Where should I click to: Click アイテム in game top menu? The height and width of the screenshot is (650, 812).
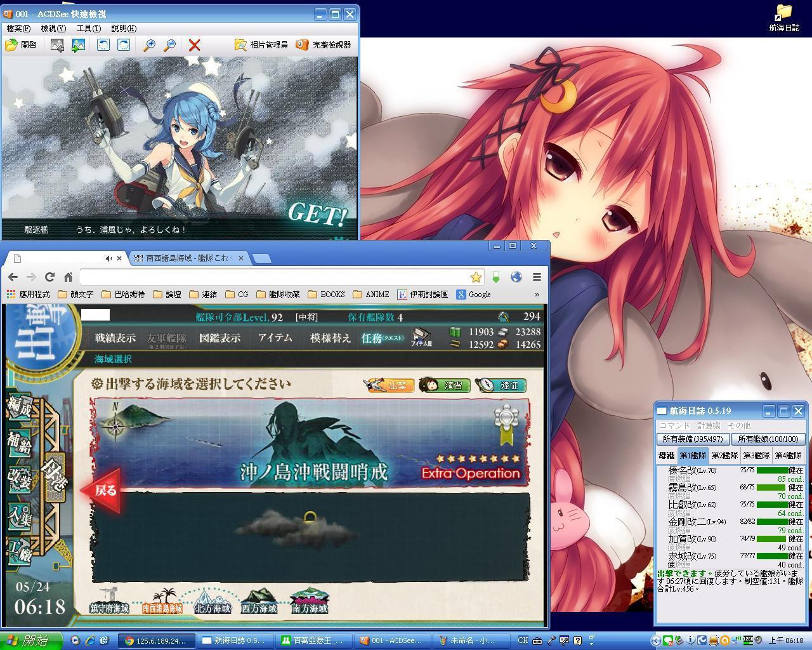click(x=275, y=338)
